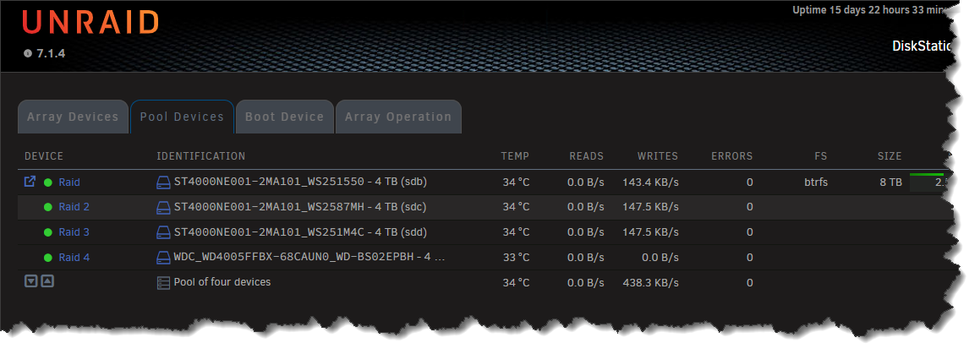Click the green status dot for Raid 2
This screenshot has width=980, height=354.
[x=48, y=207]
